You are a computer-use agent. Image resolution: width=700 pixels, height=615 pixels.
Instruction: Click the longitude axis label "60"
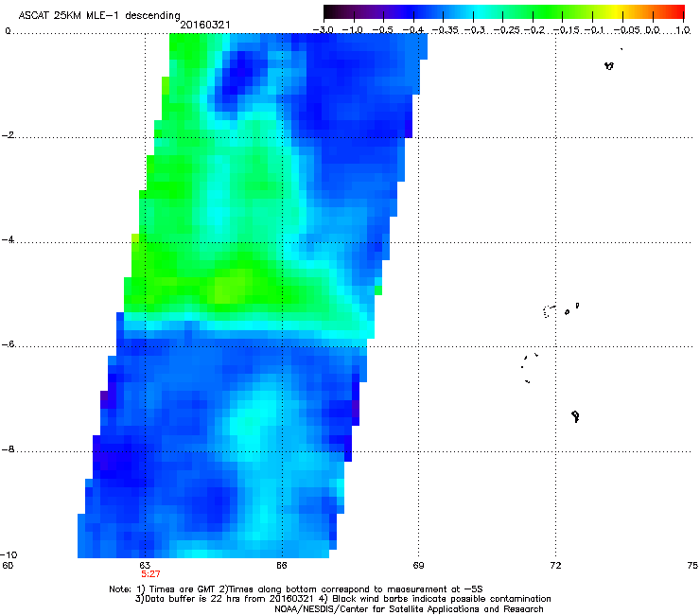click(x=8, y=566)
